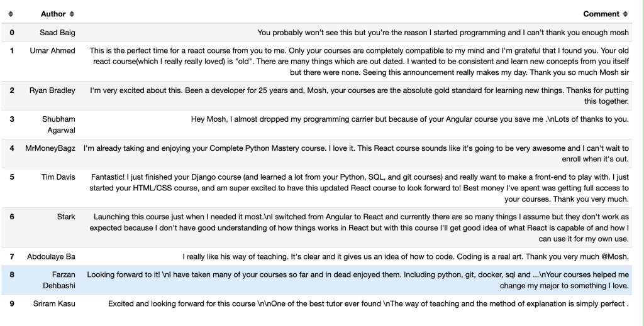
Task: Select author MrMoneyBagz
Action: point(51,148)
